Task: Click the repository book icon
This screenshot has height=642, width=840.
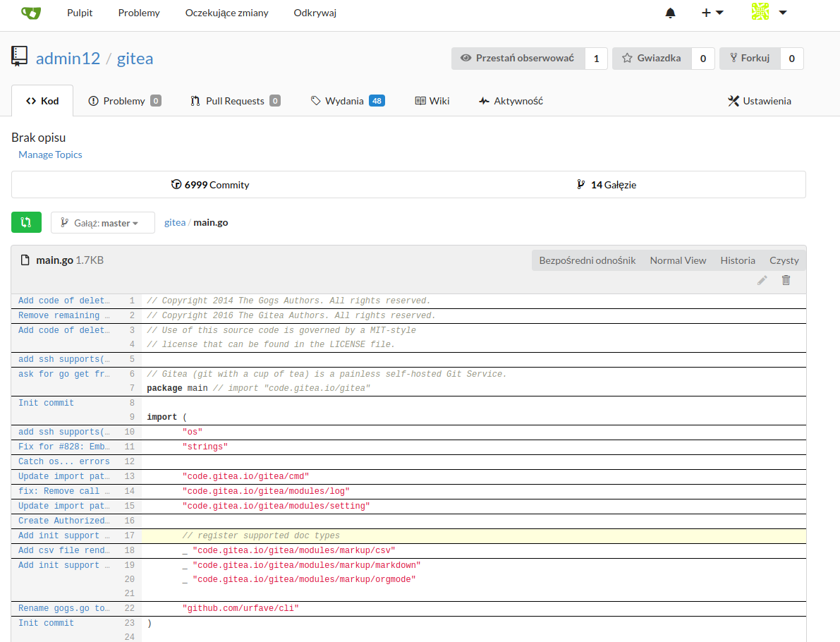Action: (19, 57)
